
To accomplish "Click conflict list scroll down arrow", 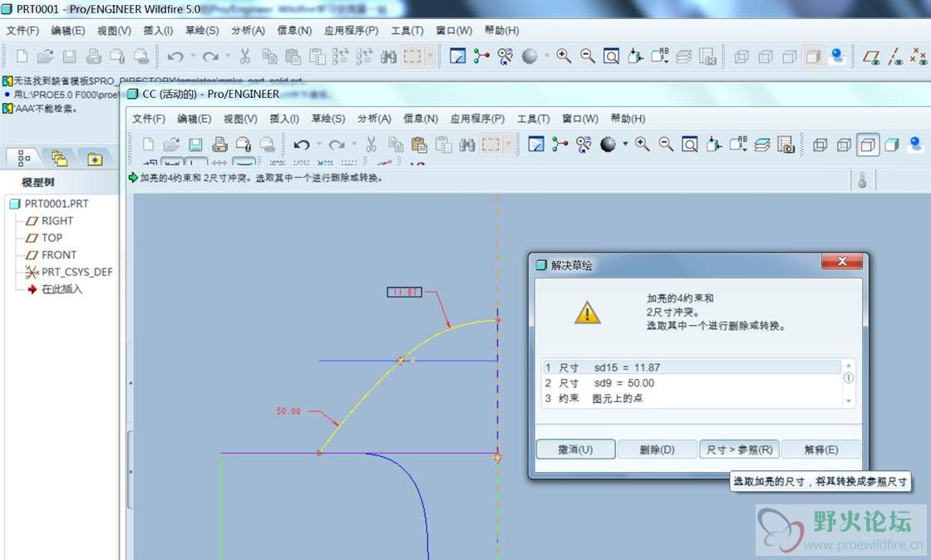I will point(849,401).
